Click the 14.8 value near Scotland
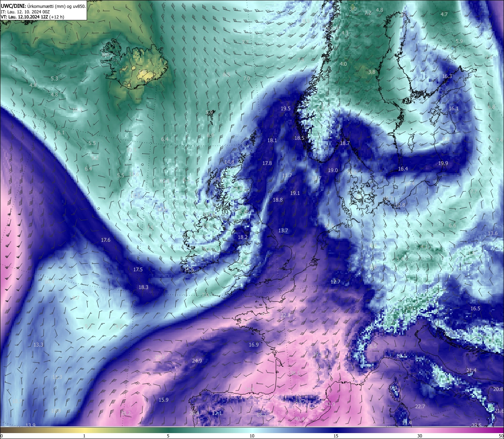Viewport: 504px width, 439px height. [229, 162]
